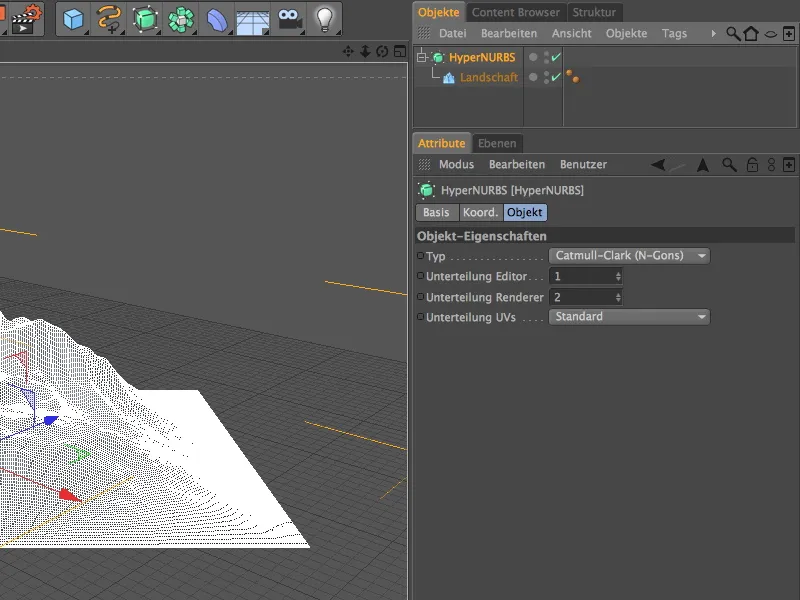Add a HyperNURBS object from toolbar
Image resolution: width=800 pixels, height=600 pixels.
[145, 19]
